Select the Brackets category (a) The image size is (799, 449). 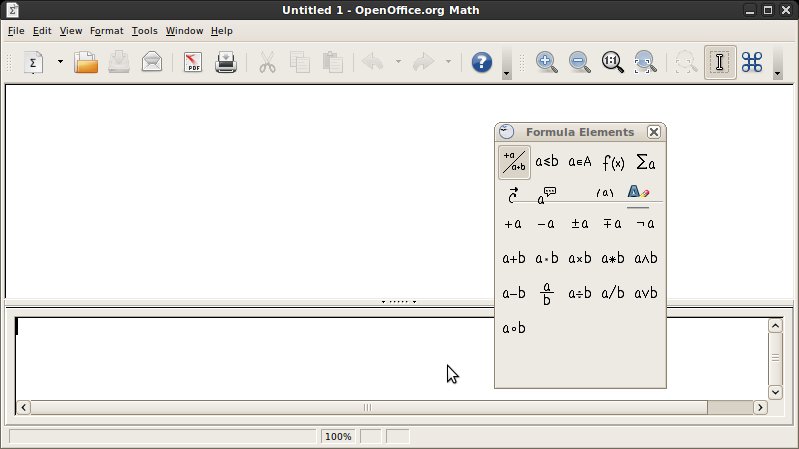[605, 193]
